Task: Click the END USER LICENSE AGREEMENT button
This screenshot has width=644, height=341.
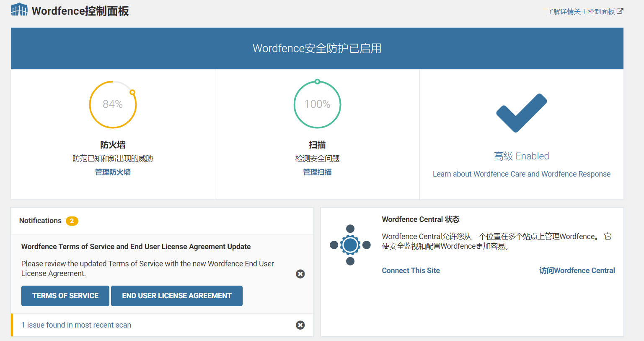Action: (177, 296)
